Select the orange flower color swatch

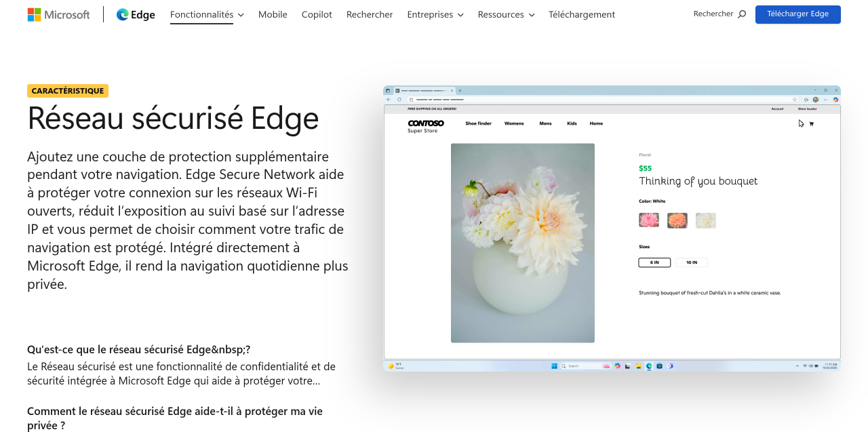click(677, 220)
